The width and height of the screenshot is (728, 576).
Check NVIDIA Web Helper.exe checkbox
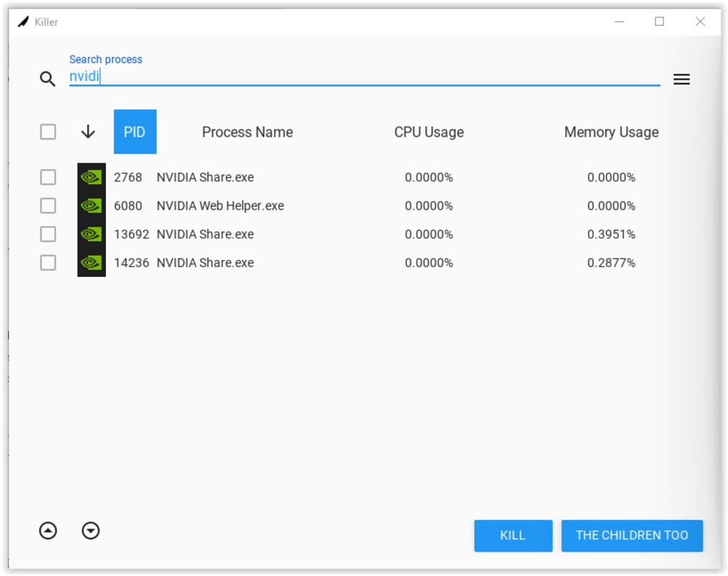click(48, 206)
